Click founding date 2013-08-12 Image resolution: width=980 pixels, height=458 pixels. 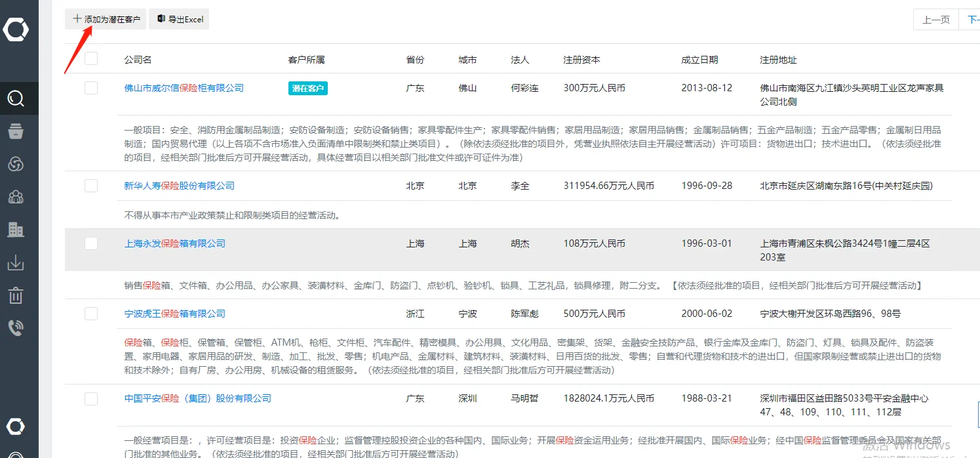(x=707, y=88)
